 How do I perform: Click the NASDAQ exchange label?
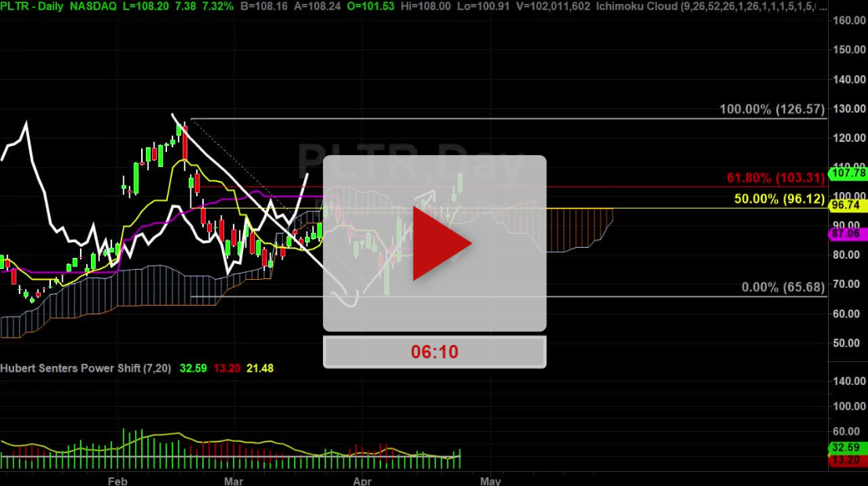point(93,6)
